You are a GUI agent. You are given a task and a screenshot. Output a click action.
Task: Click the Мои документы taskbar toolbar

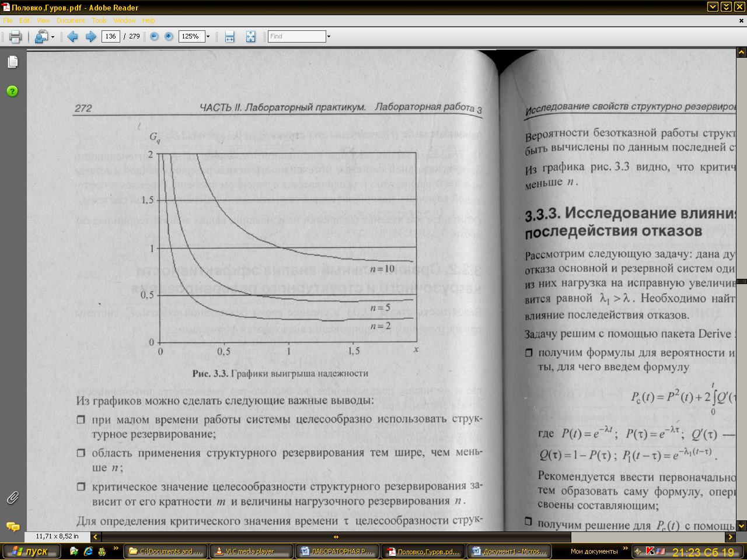point(594,551)
